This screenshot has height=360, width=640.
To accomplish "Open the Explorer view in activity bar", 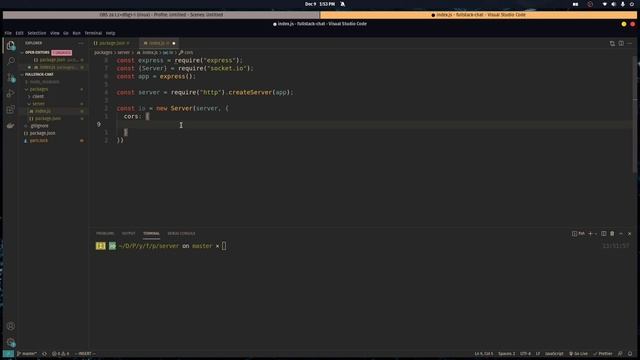I will coord(11,45).
